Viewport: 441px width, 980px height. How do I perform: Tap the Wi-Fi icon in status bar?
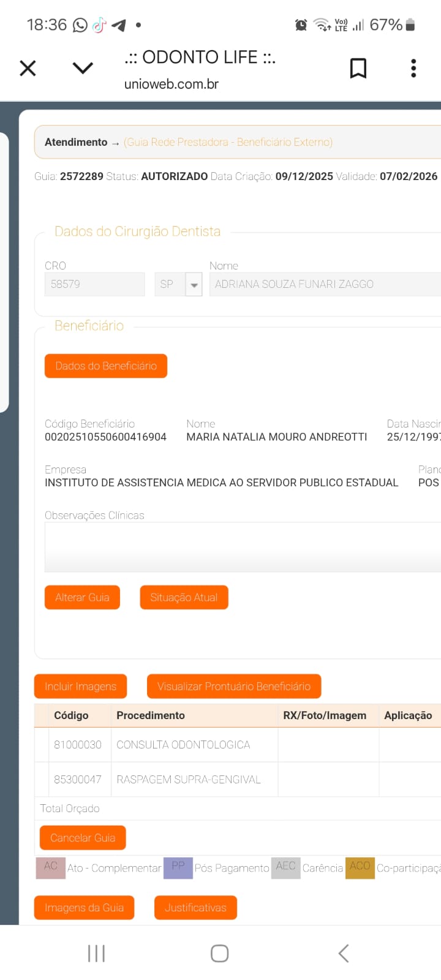[322, 25]
